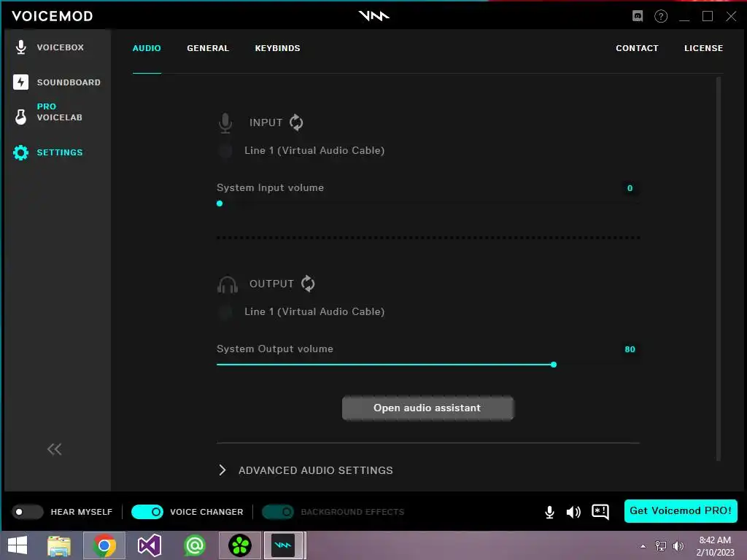Click the output volume value 80

(630, 349)
